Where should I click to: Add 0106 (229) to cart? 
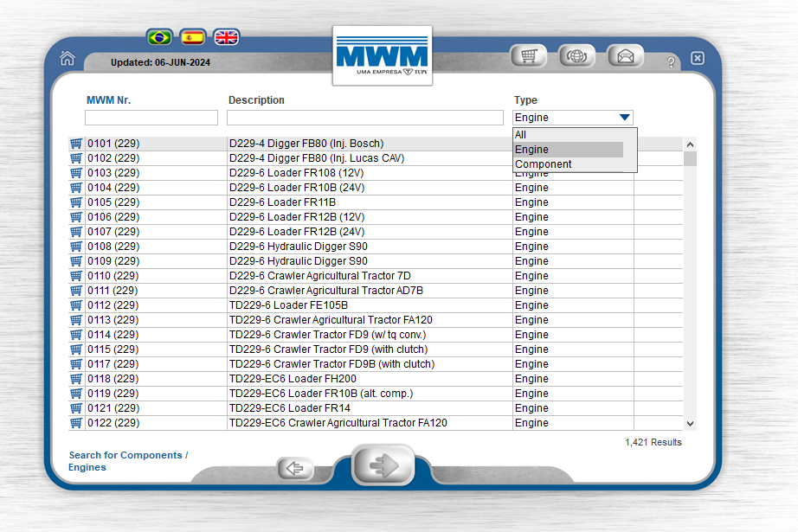[76, 217]
